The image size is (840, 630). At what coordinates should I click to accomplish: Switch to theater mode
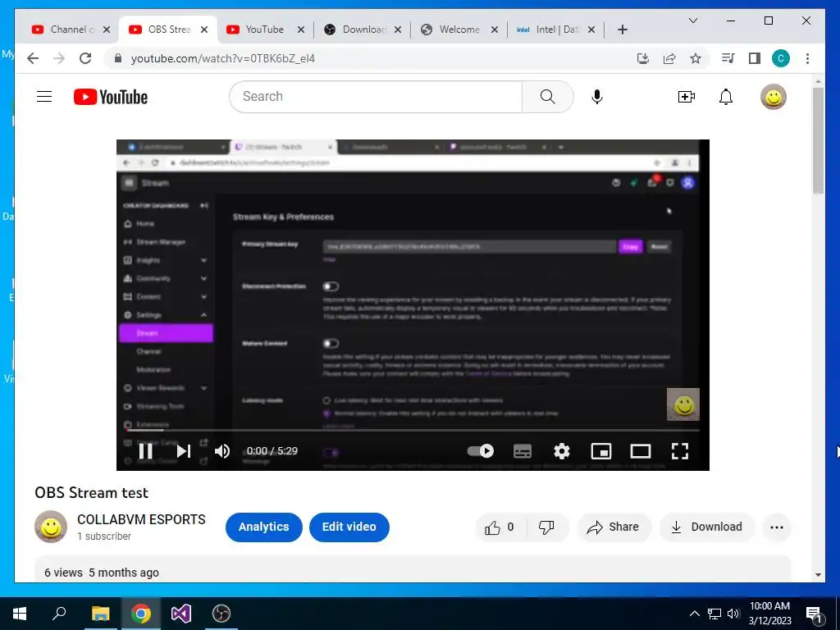pos(640,451)
